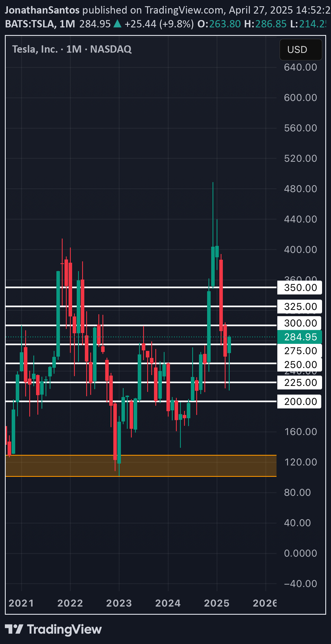Click the 2024 time axis label
This screenshot has height=644, width=331.
[168, 603]
